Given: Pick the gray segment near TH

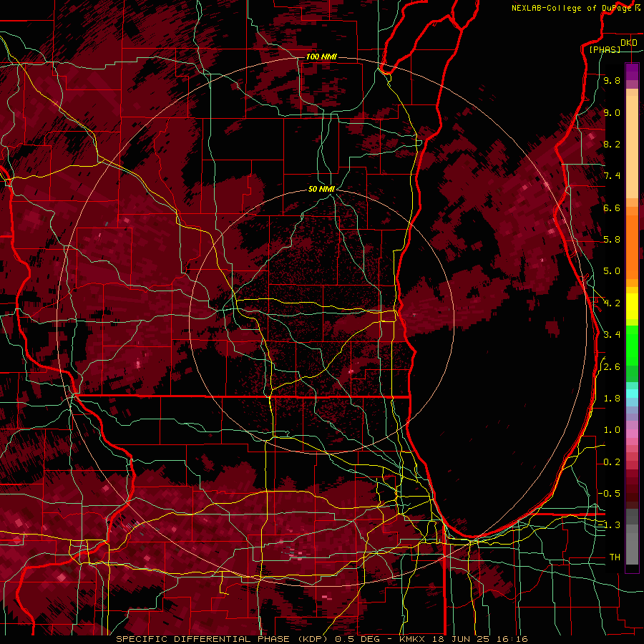Looking at the screenshot, I should click(x=632, y=550).
